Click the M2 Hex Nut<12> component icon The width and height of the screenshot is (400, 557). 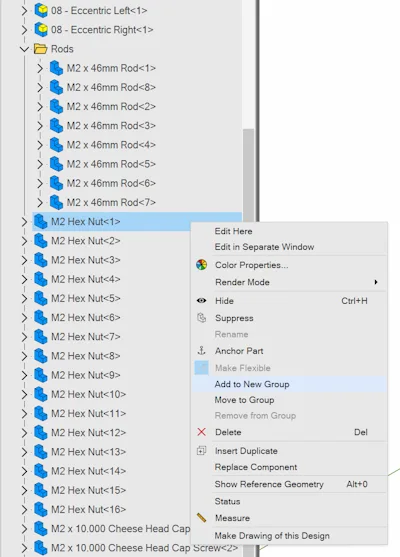point(40,432)
